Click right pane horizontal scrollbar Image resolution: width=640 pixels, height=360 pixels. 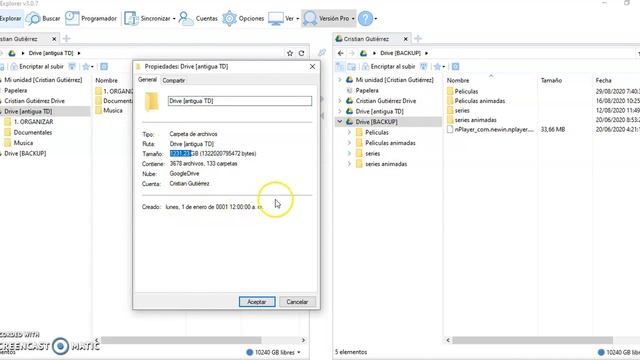[x=532, y=340]
